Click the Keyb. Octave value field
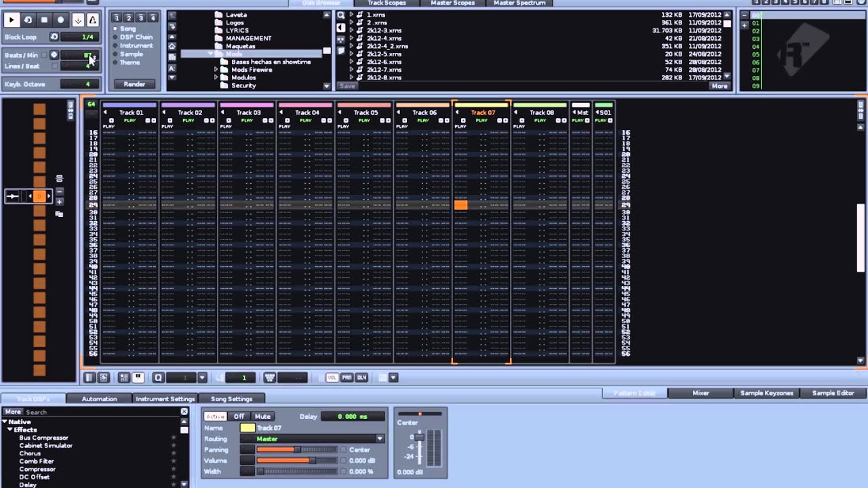 tap(79, 84)
